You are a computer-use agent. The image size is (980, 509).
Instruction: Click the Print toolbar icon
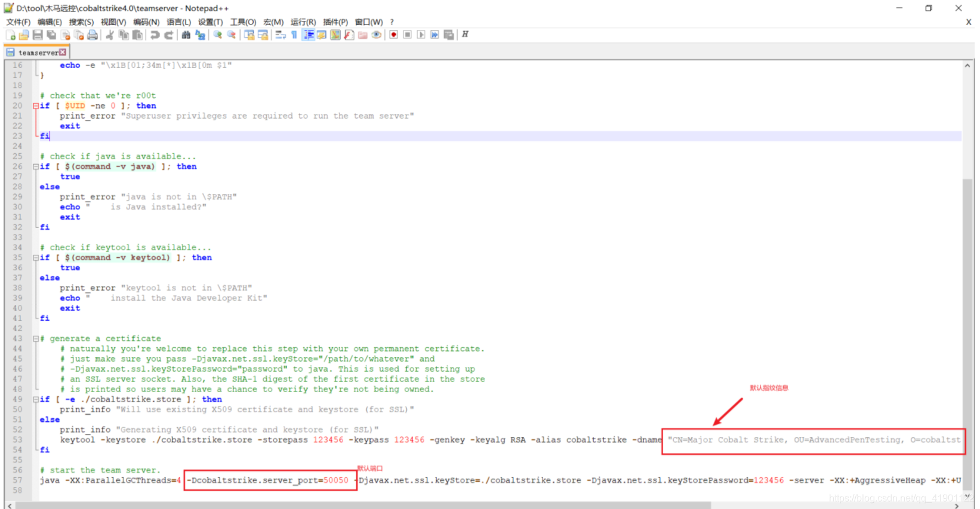(x=93, y=35)
